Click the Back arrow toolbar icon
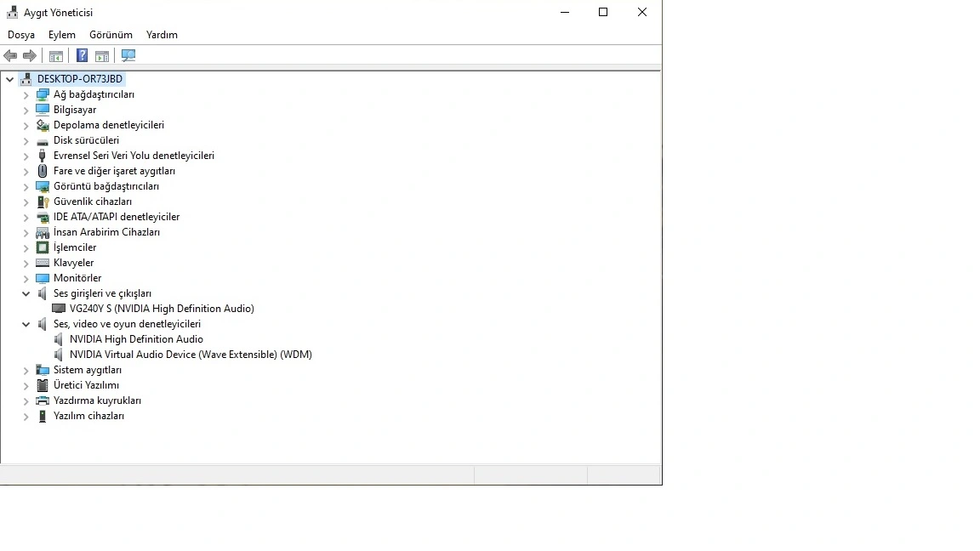This screenshot has width=980, height=551. tap(10, 56)
